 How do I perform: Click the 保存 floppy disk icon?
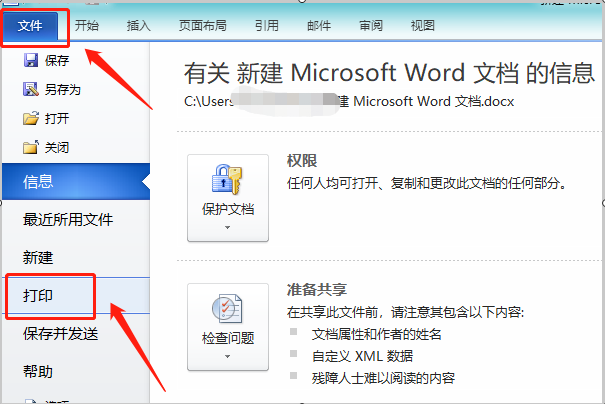tap(31, 60)
